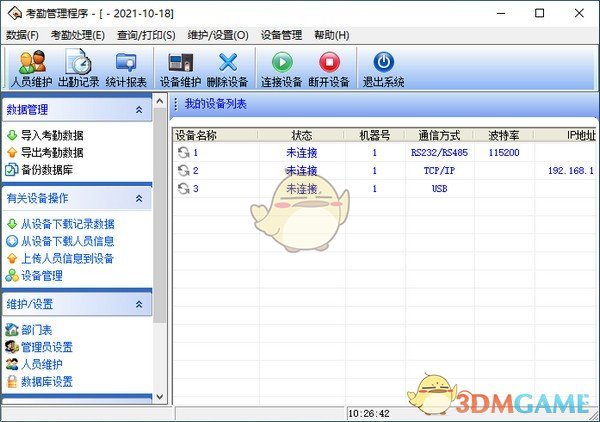
Task: Collapse the 维护/设置 panel
Action: (x=139, y=304)
